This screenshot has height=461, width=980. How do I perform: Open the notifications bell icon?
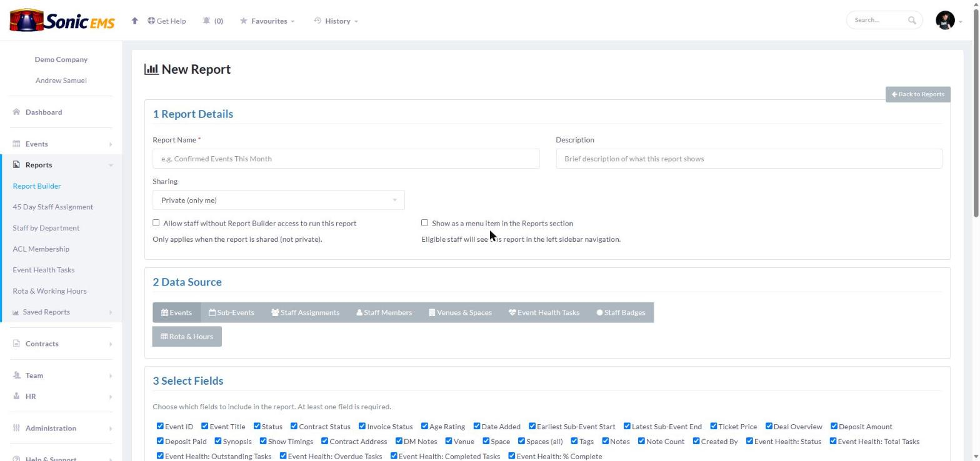pos(206,21)
